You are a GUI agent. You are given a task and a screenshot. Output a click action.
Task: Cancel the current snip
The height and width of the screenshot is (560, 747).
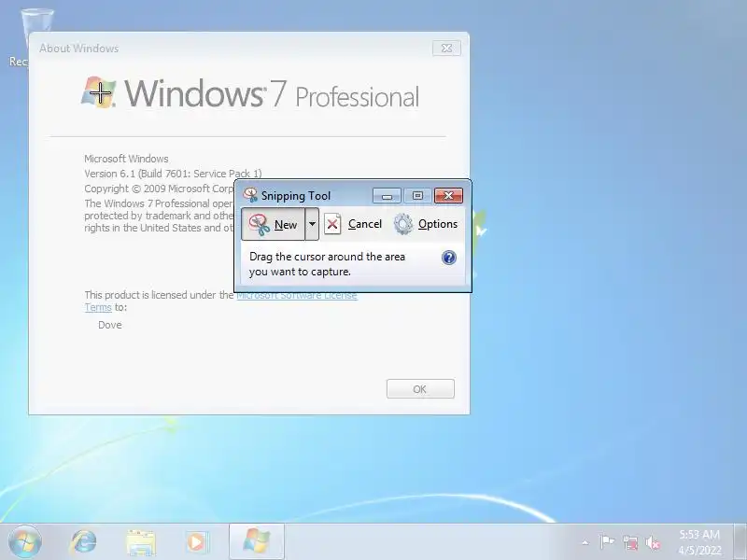click(353, 224)
